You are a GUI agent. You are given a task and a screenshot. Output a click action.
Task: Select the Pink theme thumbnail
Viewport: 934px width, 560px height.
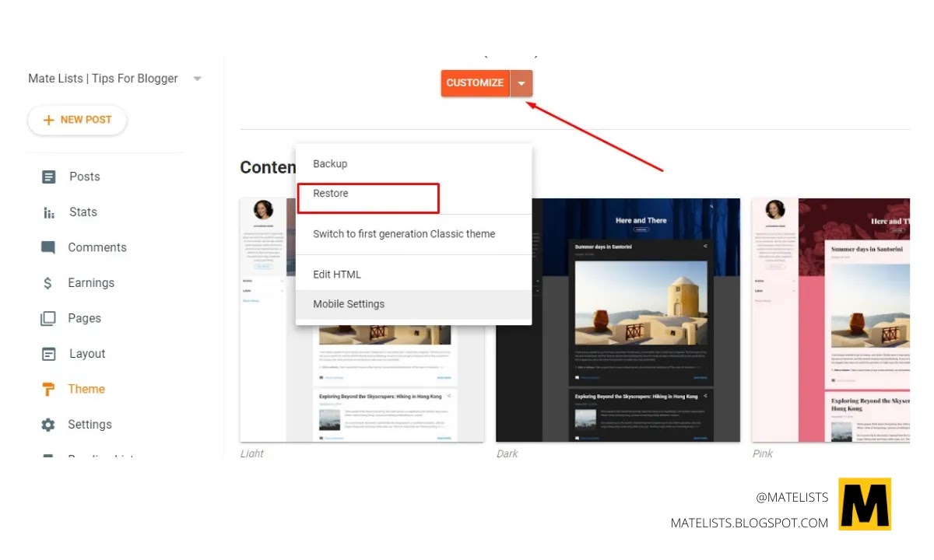[830, 320]
